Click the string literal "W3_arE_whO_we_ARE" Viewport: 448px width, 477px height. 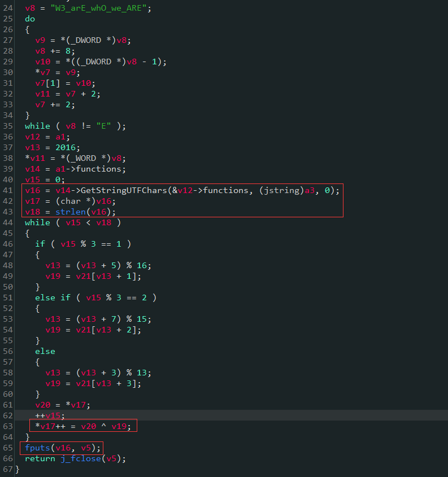99,8
